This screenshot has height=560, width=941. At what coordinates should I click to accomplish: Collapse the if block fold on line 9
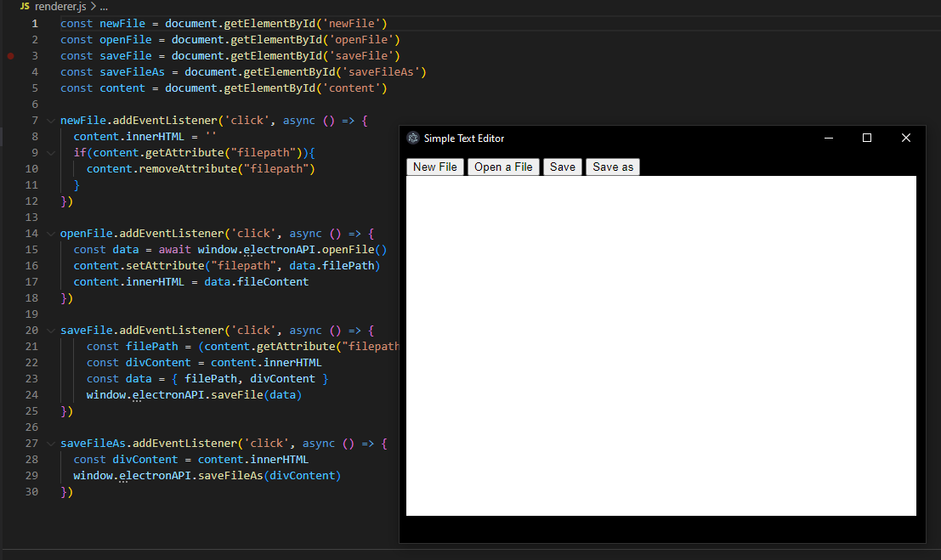[x=51, y=153]
